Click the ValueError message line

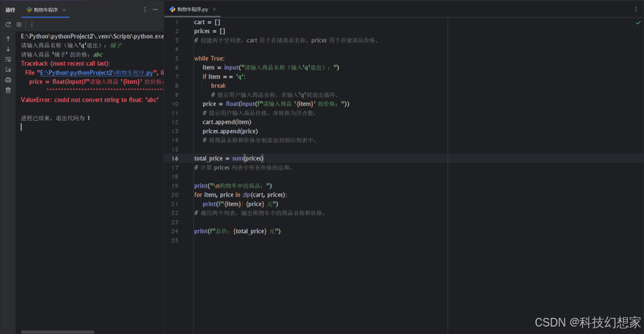[89, 100]
